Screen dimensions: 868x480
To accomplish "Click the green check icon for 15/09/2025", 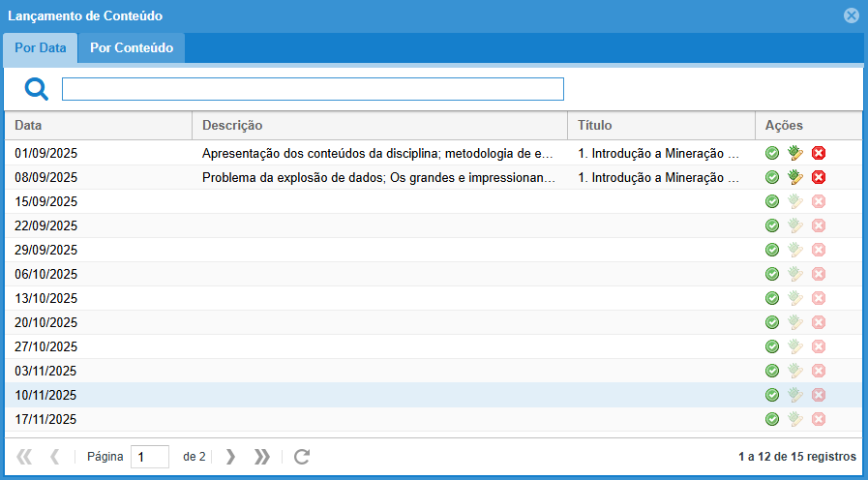I will 772,201.
